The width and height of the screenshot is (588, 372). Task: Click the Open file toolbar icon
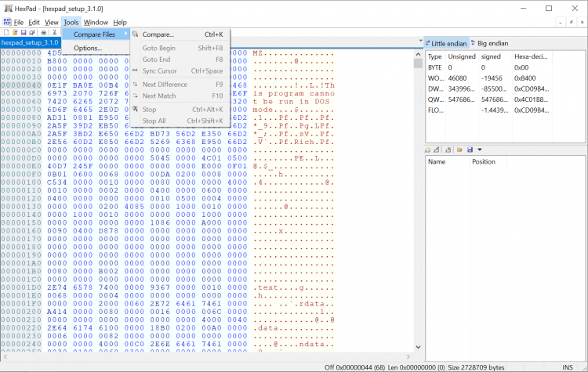(x=13, y=32)
